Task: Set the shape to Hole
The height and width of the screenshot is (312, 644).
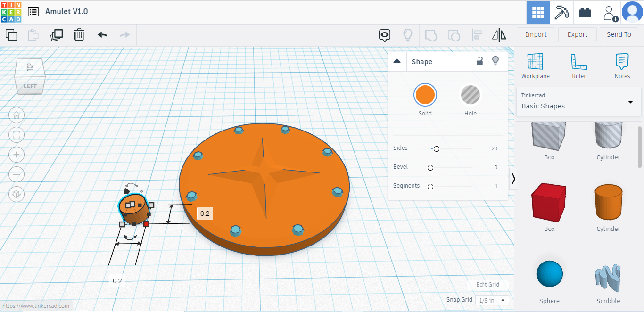Action: (x=470, y=95)
